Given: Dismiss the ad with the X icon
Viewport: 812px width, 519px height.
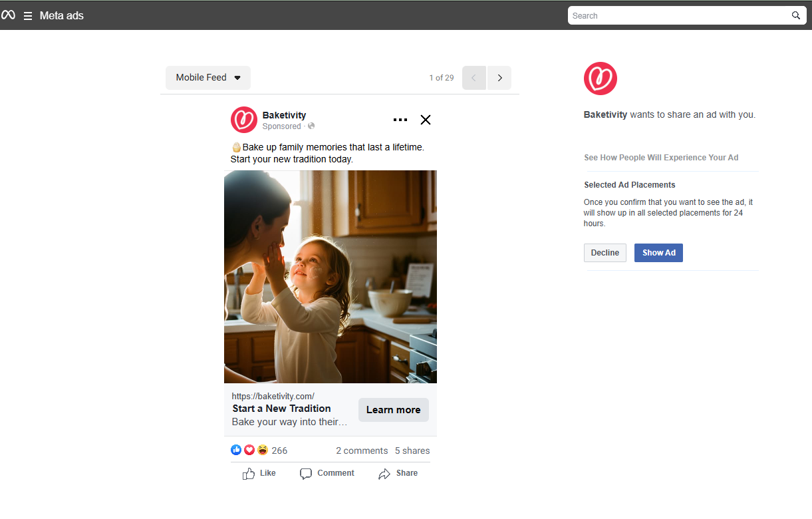Looking at the screenshot, I should 426,120.
